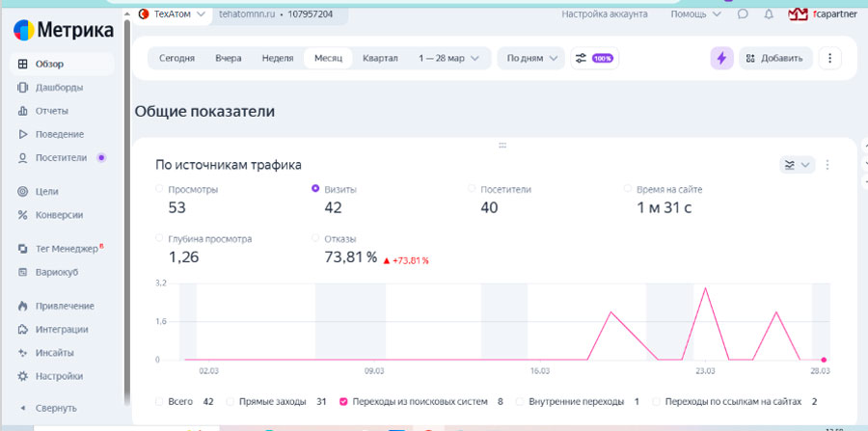868x431 pixels.
Task: Open Посетители person icon
Action: 23,158
